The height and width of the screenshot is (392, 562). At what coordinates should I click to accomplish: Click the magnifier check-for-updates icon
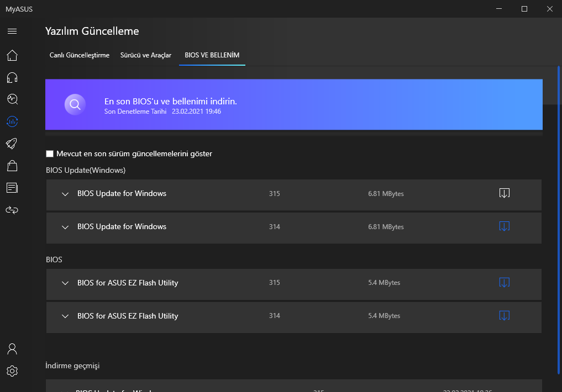click(x=75, y=104)
